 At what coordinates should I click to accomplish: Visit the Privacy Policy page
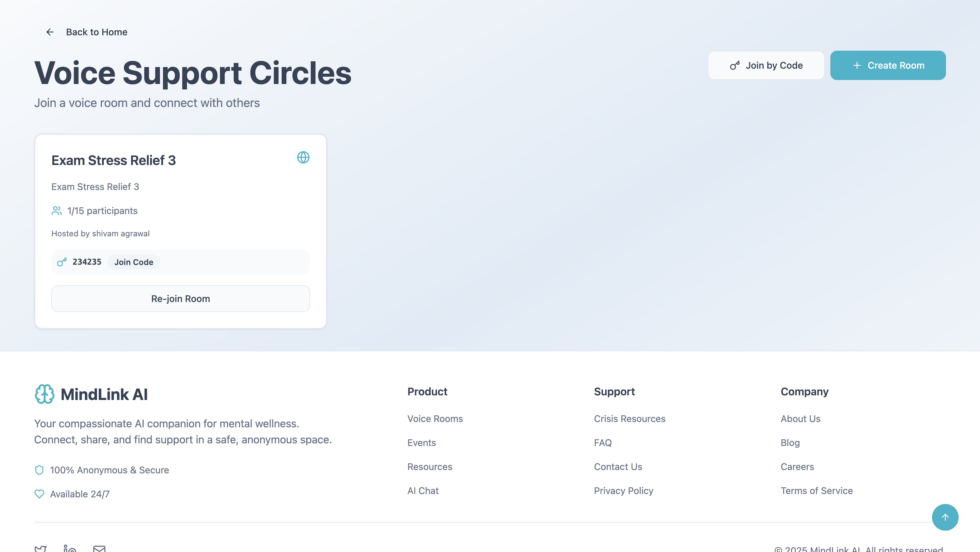tap(624, 490)
